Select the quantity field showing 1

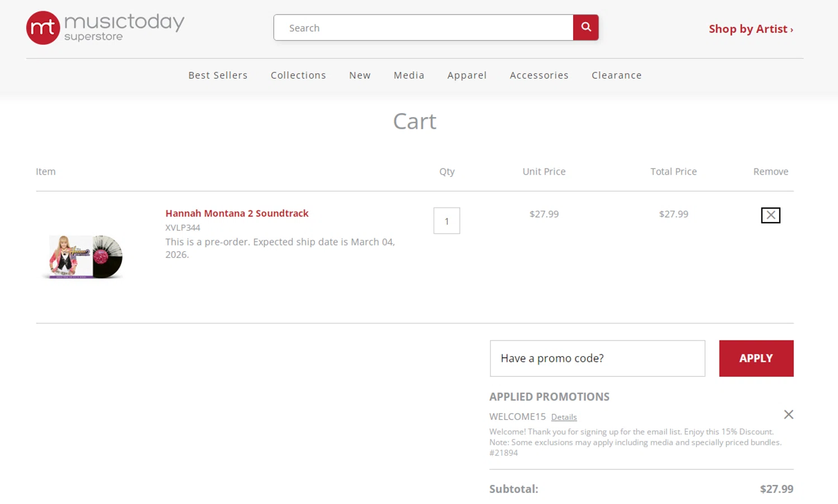pos(447,221)
